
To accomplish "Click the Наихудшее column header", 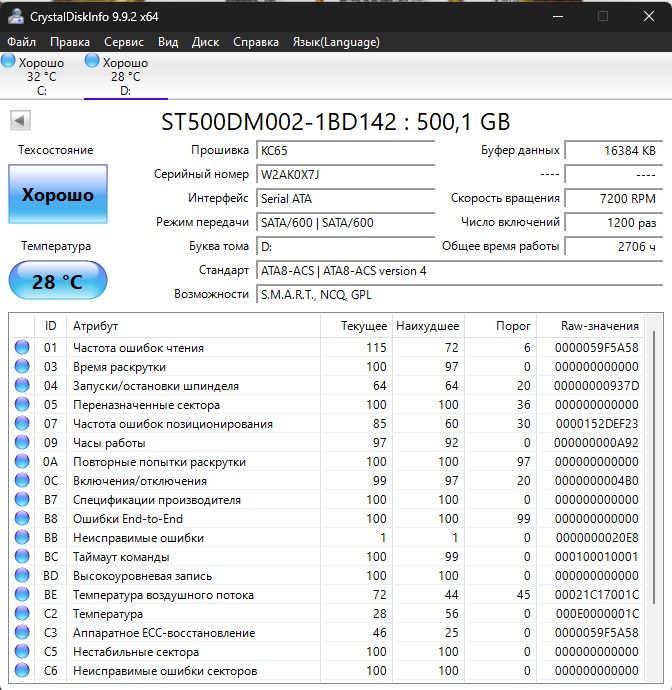I will [x=428, y=326].
